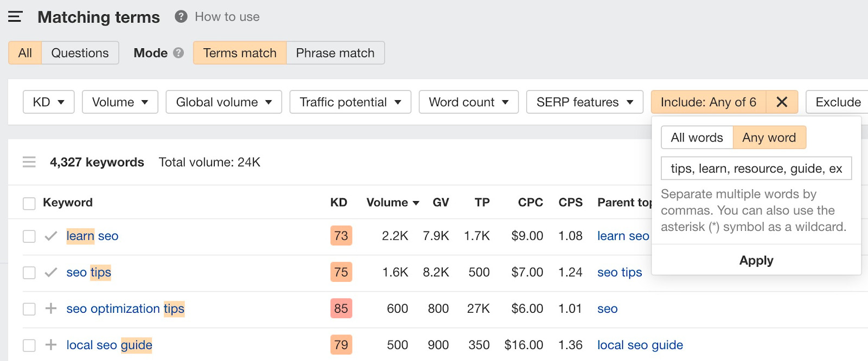Click the checkmark icon next to seo tips

(x=51, y=272)
